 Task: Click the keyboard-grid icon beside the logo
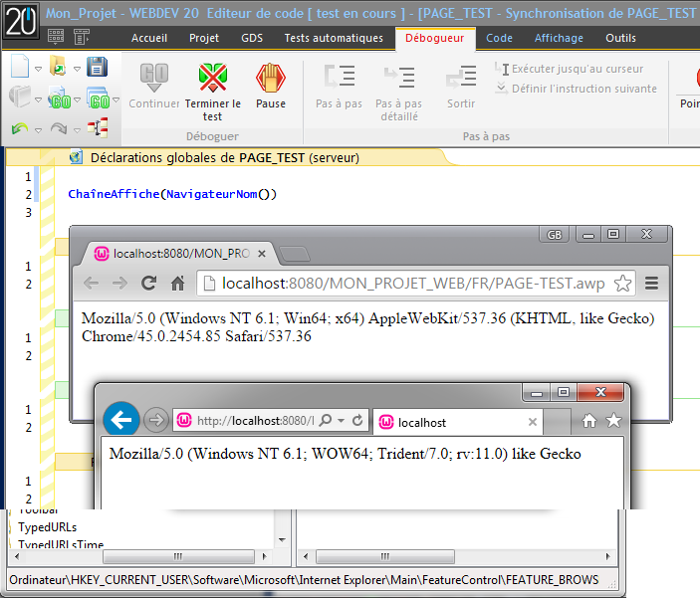(x=56, y=37)
